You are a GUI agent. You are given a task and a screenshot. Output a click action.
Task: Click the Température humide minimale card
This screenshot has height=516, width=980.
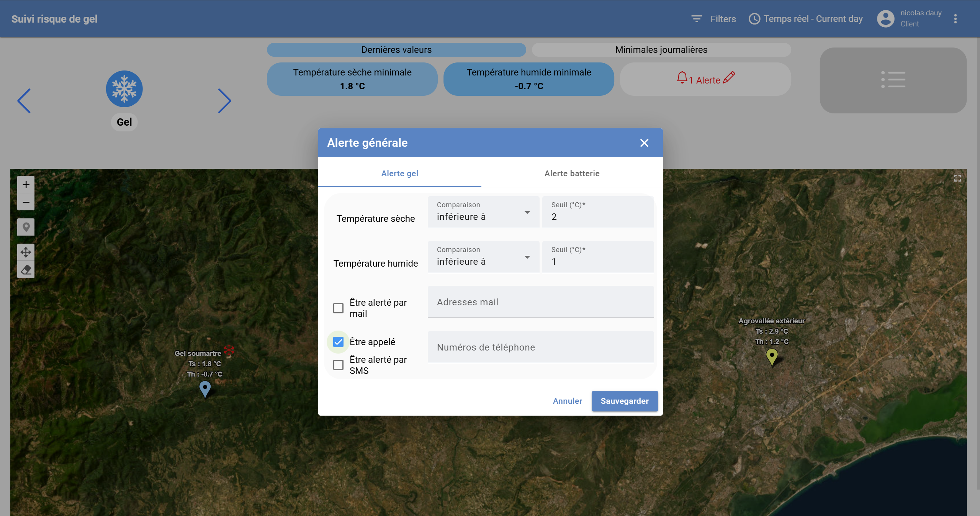tap(529, 79)
